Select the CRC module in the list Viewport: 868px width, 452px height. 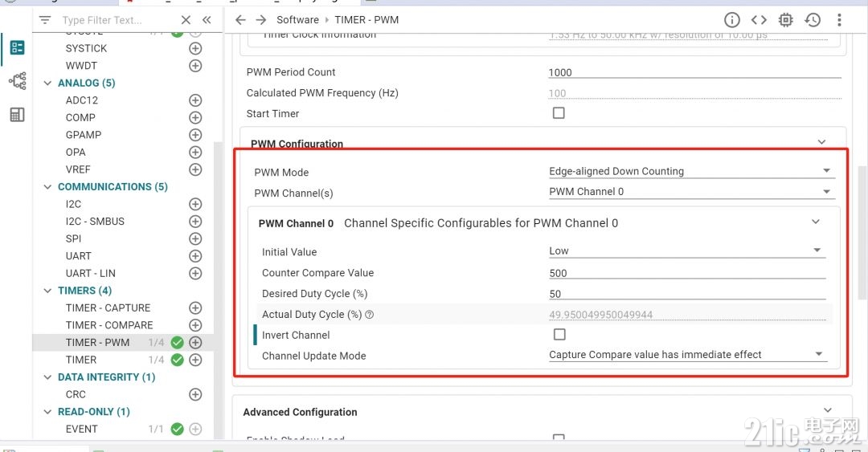pyautogui.click(x=76, y=394)
